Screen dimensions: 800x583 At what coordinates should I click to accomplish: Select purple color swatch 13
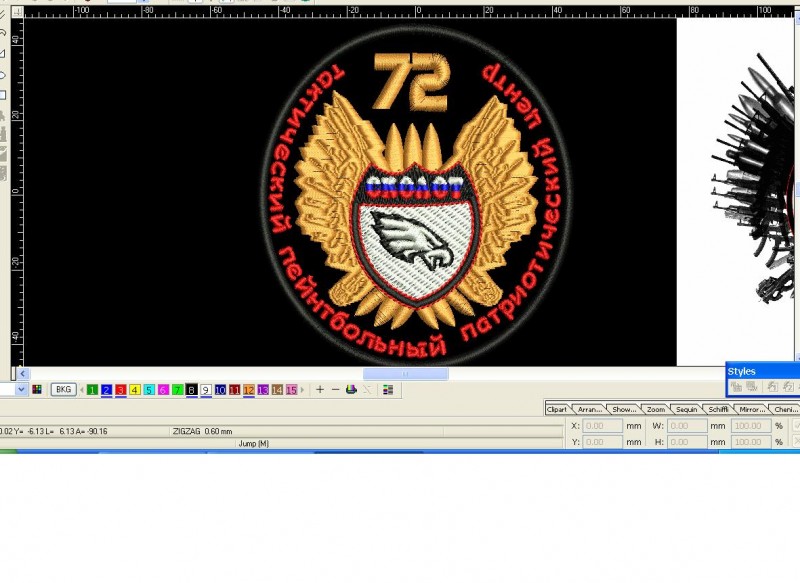click(263, 390)
